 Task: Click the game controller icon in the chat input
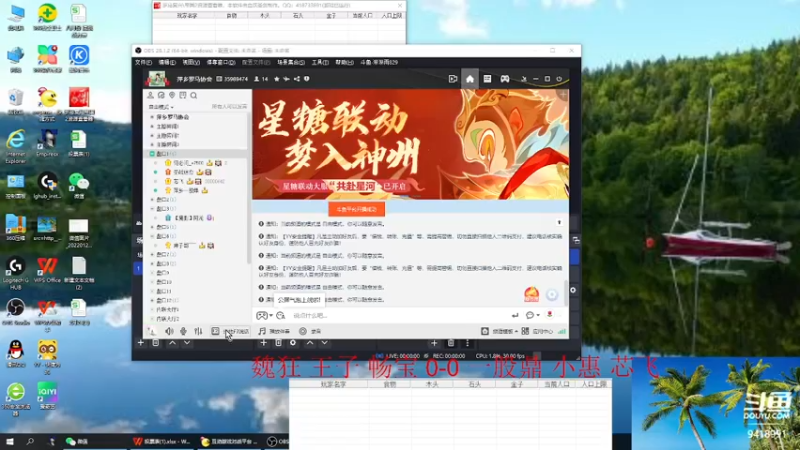click(263, 316)
